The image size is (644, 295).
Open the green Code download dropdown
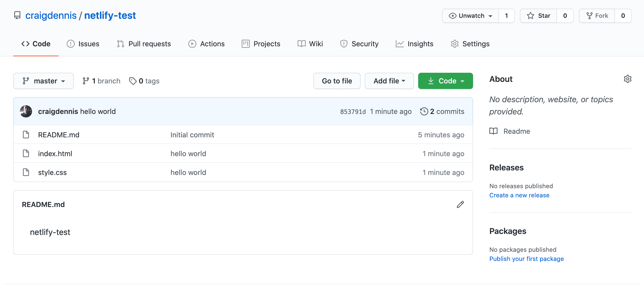pyautogui.click(x=445, y=81)
